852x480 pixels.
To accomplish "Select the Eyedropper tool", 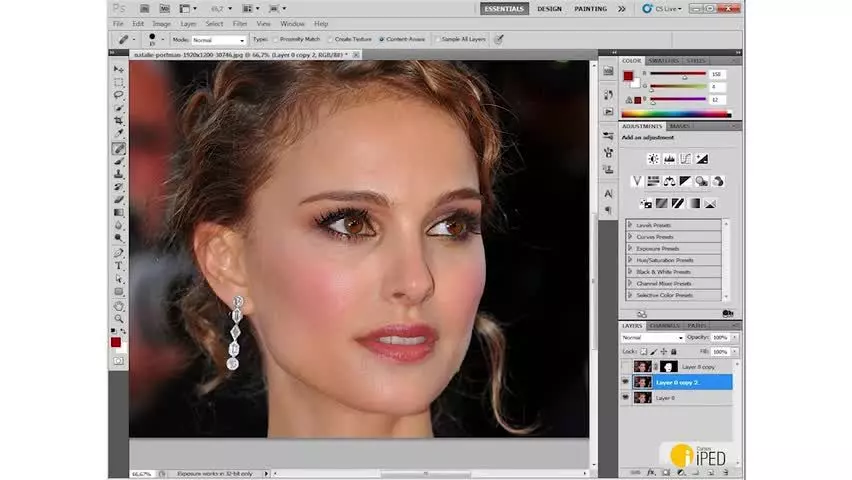I will (118, 134).
